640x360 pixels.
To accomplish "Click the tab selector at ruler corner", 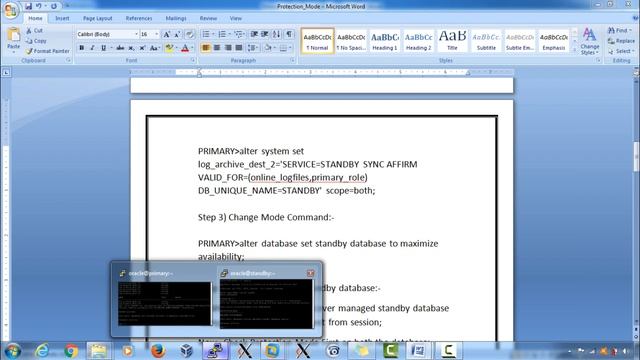I will coord(6,73).
